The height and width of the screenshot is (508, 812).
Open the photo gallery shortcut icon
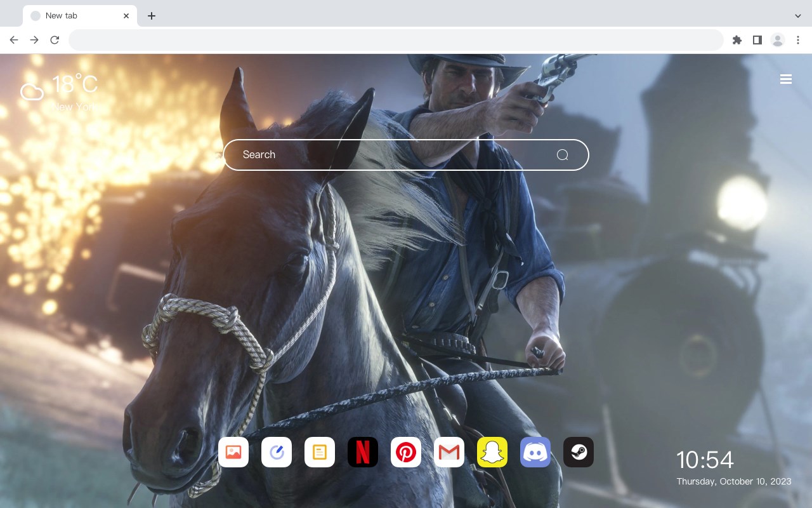pos(233,452)
